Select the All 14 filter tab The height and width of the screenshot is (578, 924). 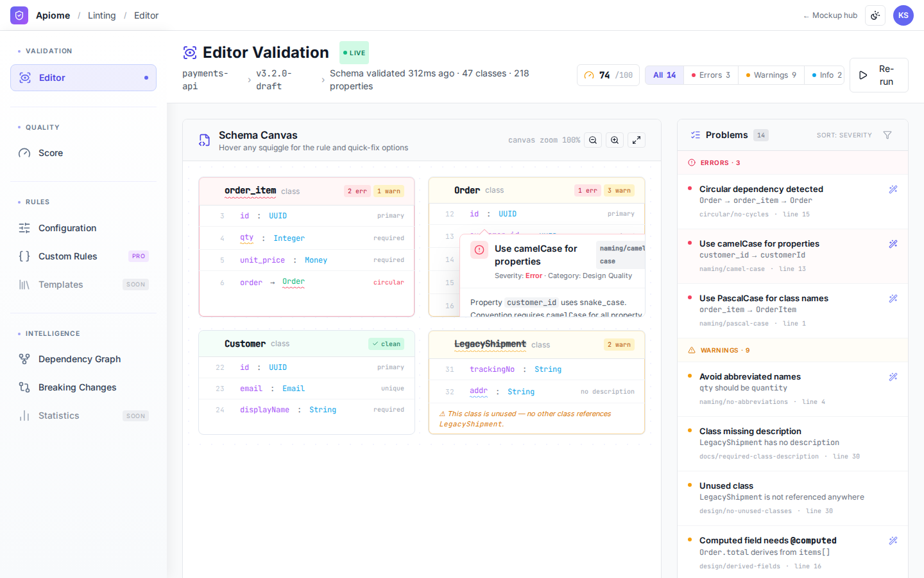pos(665,75)
